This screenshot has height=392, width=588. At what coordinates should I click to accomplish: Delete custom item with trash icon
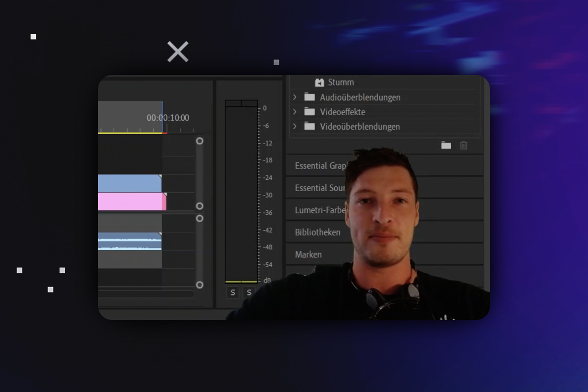(464, 145)
